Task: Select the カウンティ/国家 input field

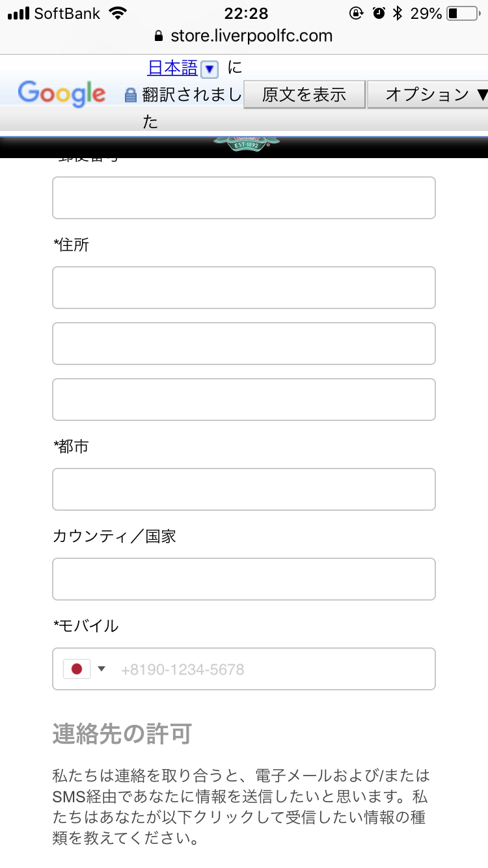Action: click(244, 578)
